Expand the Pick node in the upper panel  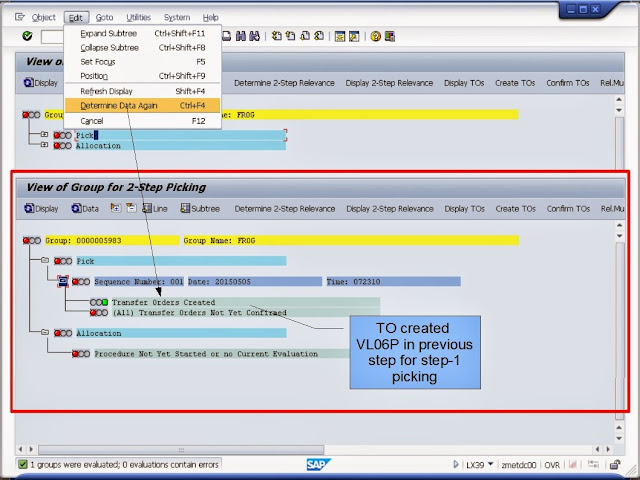point(44,134)
